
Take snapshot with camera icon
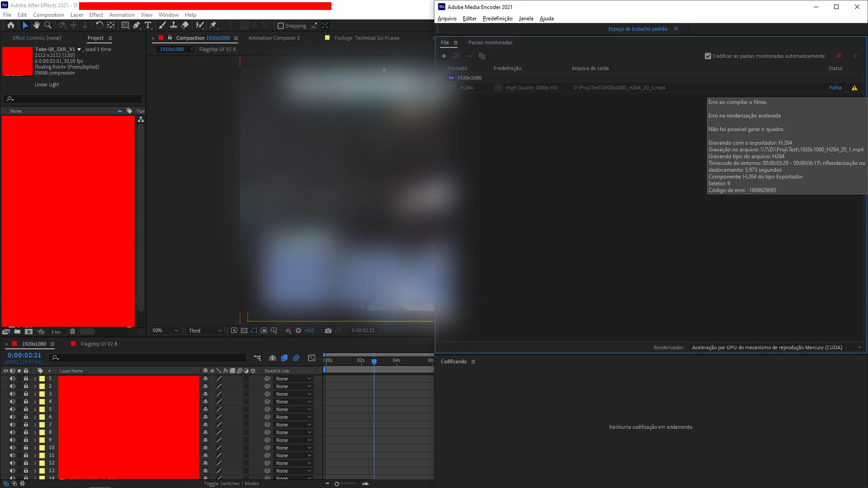[328, 331]
